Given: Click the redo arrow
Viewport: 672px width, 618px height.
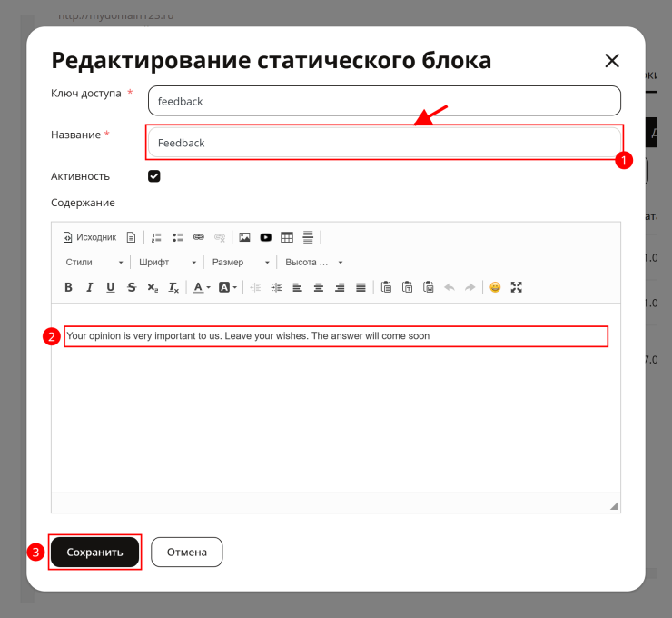Looking at the screenshot, I should coord(470,287).
